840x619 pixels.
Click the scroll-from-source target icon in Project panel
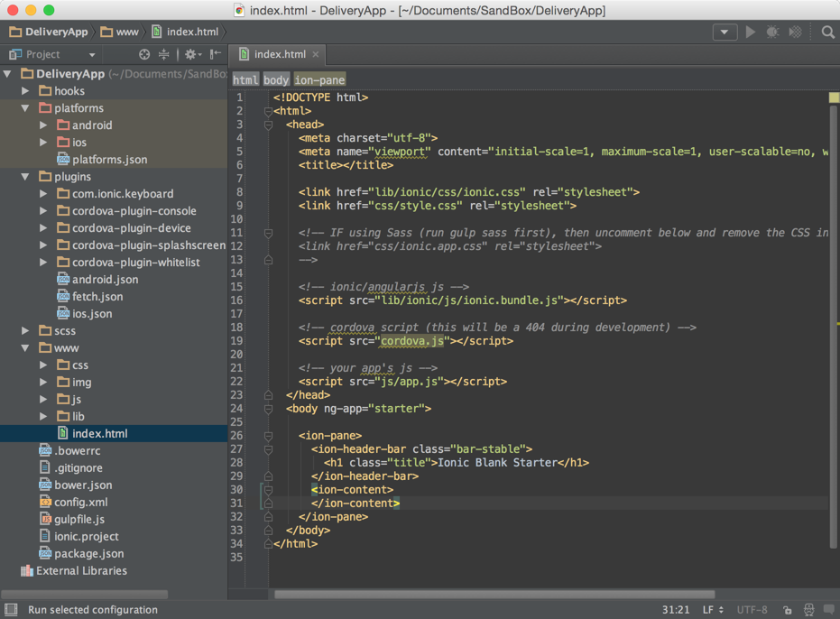144,54
